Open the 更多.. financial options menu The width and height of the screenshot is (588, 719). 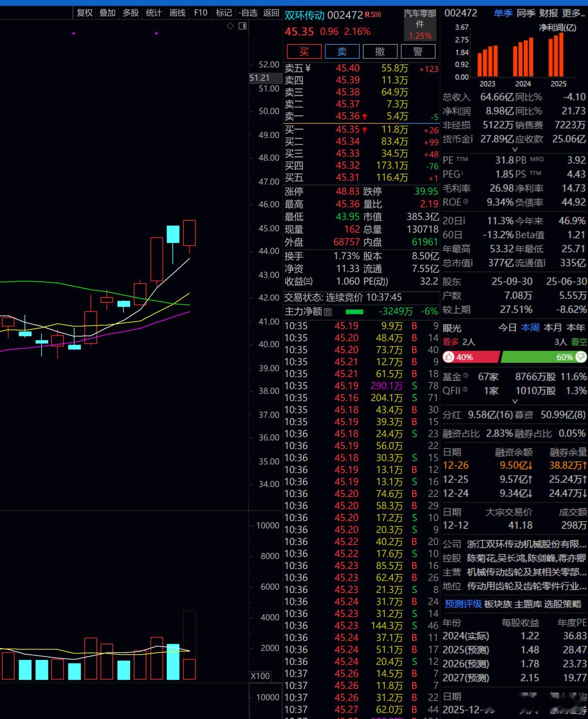click(x=573, y=13)
